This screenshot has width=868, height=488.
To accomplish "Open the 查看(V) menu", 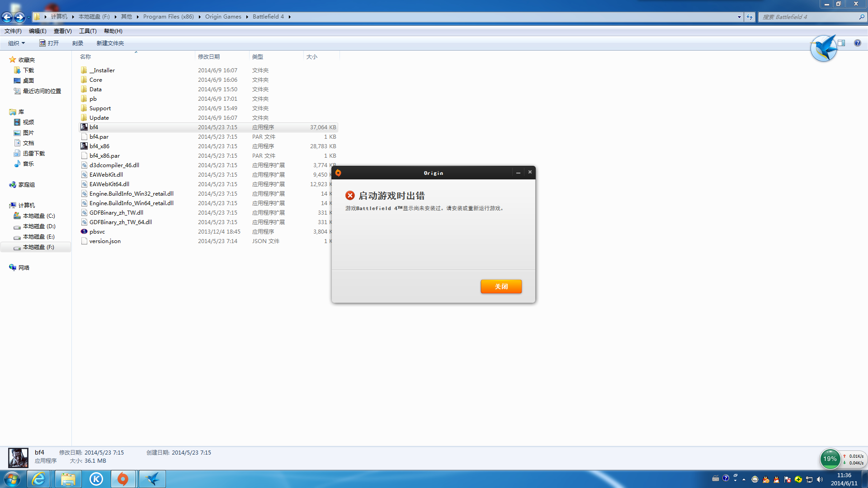I will 62,31.
